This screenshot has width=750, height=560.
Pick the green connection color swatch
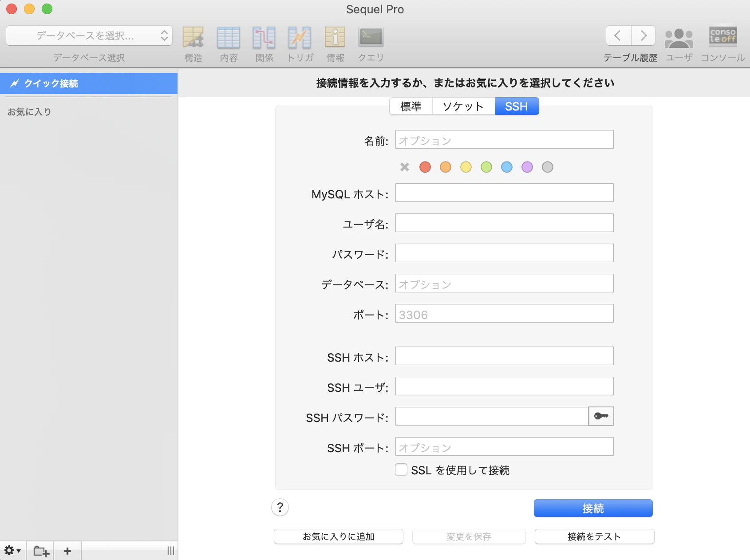(486, 167)
